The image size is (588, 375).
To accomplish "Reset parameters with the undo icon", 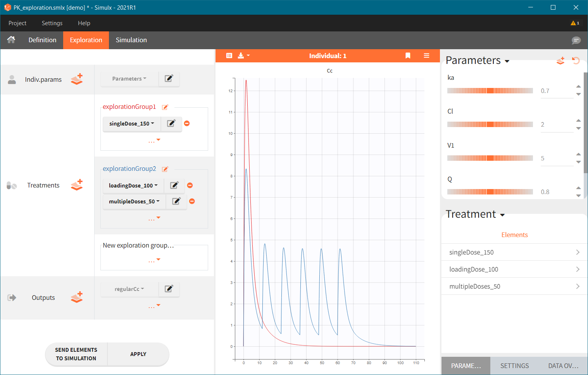I will click(x=576, y=60).
